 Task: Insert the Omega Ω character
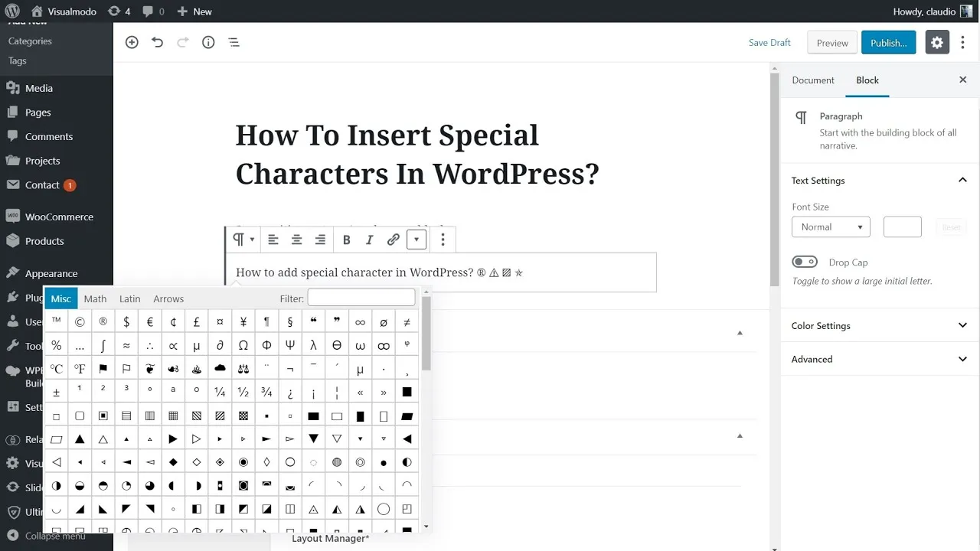(243, 345)
